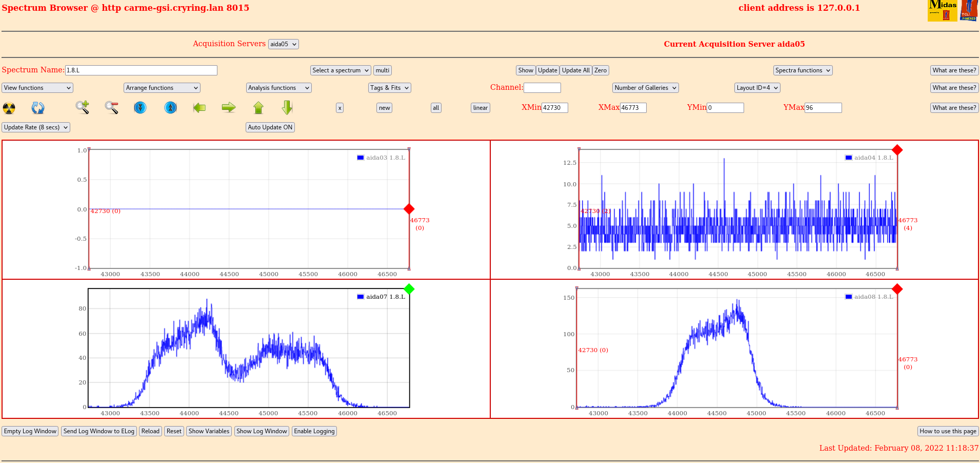Open the Acquisition Servers aida05 dropdown
Screen dimensions: 980x463
tap(284, 44)
